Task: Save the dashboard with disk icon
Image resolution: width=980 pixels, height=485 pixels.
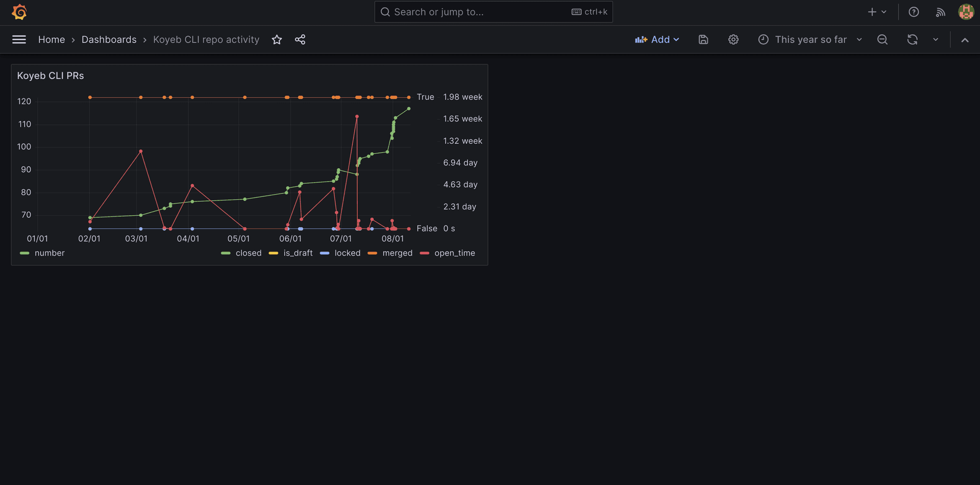Action: (703, 39)
